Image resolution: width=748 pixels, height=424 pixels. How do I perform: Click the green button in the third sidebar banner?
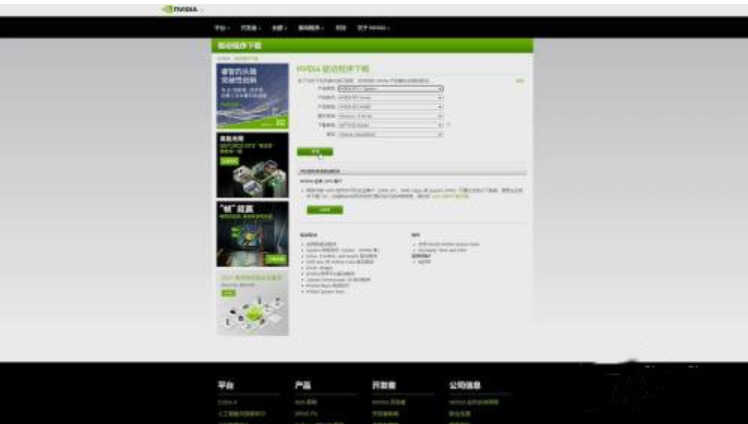276,259
